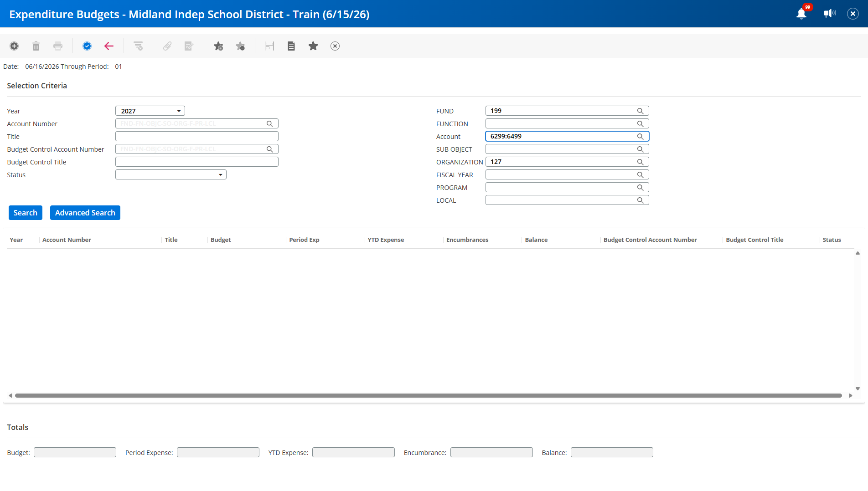This screenshot has height=491, width=868.
Task: Click the paperclip attachment icon
Action: (167, 46)
